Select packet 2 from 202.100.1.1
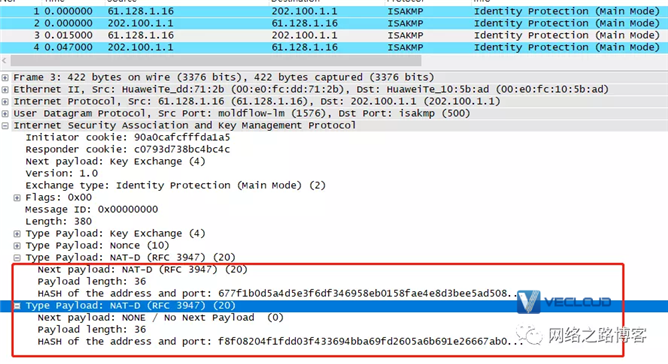This screenshot has width=668, height=364. click(x=334, y=23)
